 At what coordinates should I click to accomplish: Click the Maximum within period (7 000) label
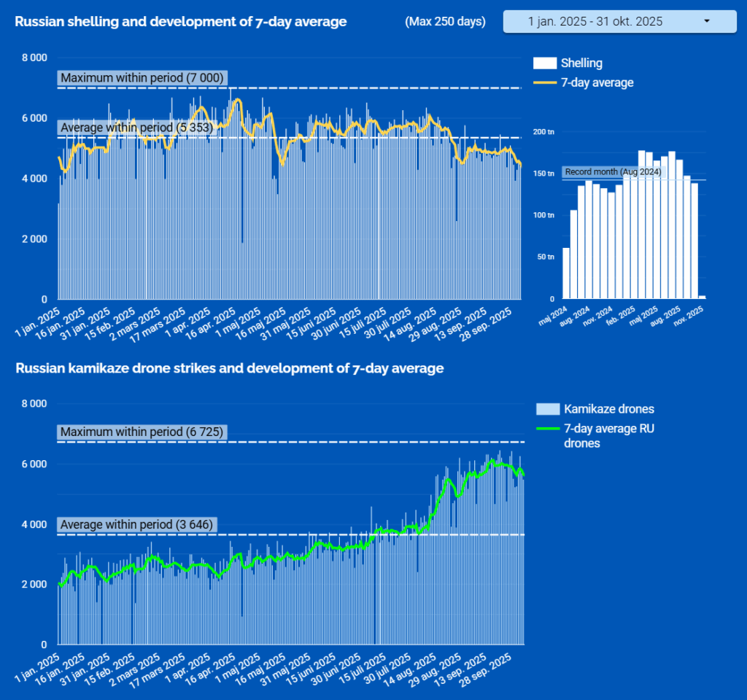[142, 78]
